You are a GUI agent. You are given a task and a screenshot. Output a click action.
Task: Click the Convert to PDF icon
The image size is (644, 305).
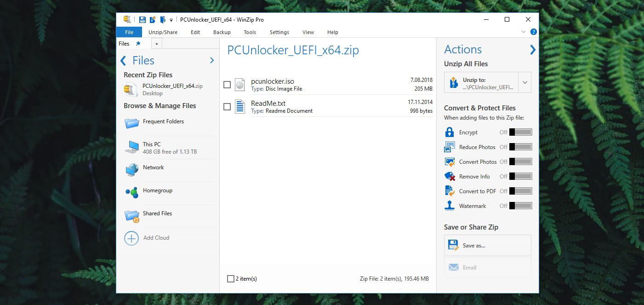pyautogui.click(x=450, y=191)
